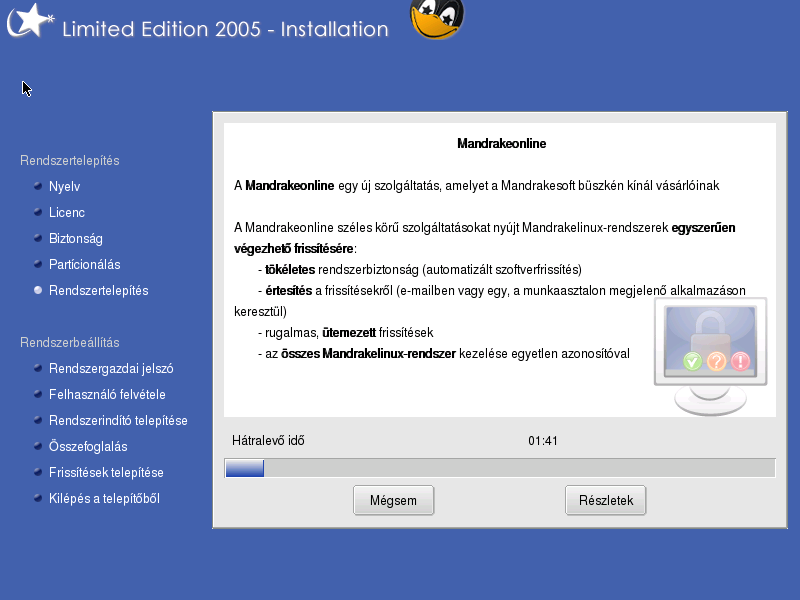Click the bullet beside Rendszerindító telepítése
This screenshot has width=800, height=600.
pyautogui.click(x=38, y=420)
